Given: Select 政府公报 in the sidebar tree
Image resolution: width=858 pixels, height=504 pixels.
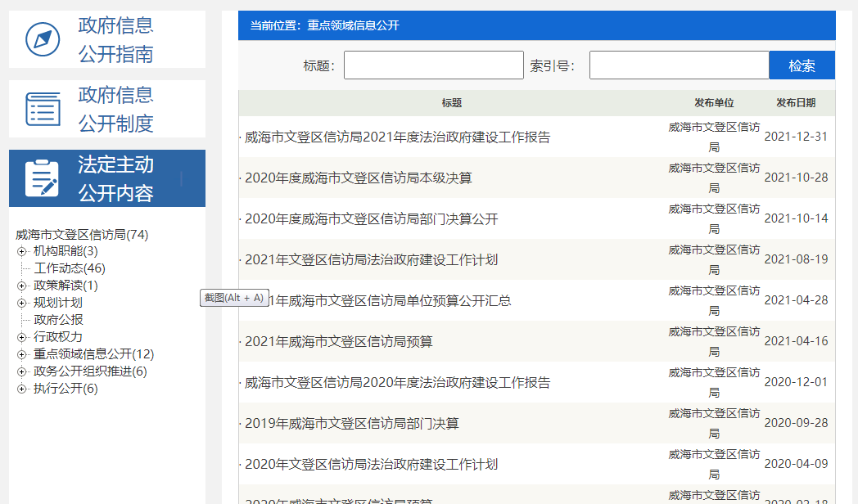Looking at the screenshot, I should pos(58,320).
